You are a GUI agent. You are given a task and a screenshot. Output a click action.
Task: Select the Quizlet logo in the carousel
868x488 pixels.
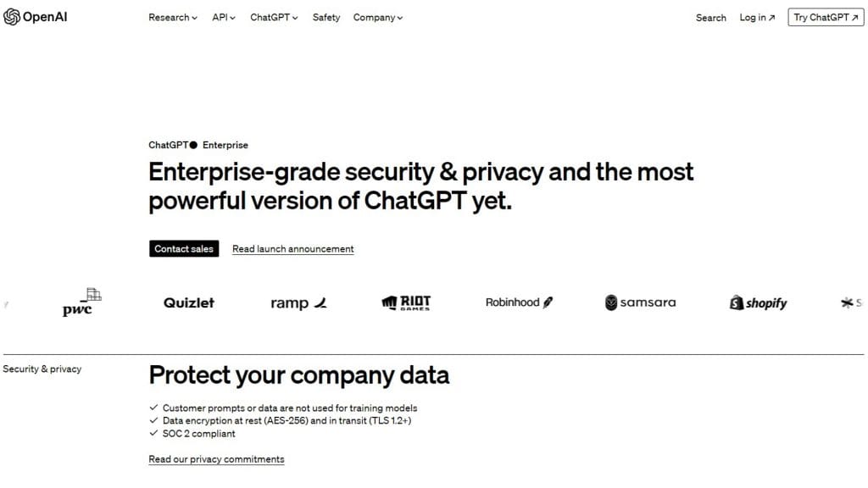pyautogui.click(x=189, y=302)
